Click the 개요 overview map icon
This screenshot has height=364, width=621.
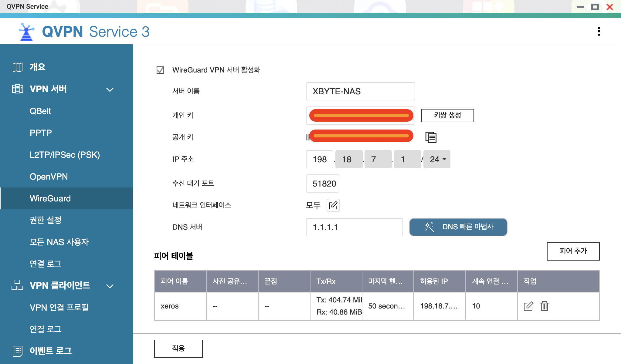point(18,67)
